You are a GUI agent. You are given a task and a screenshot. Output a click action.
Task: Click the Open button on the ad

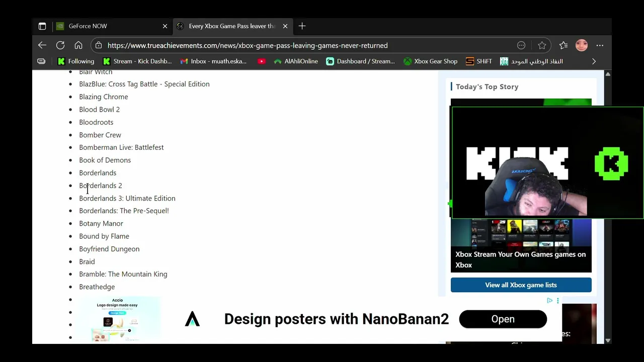click(x=503, y=319)
